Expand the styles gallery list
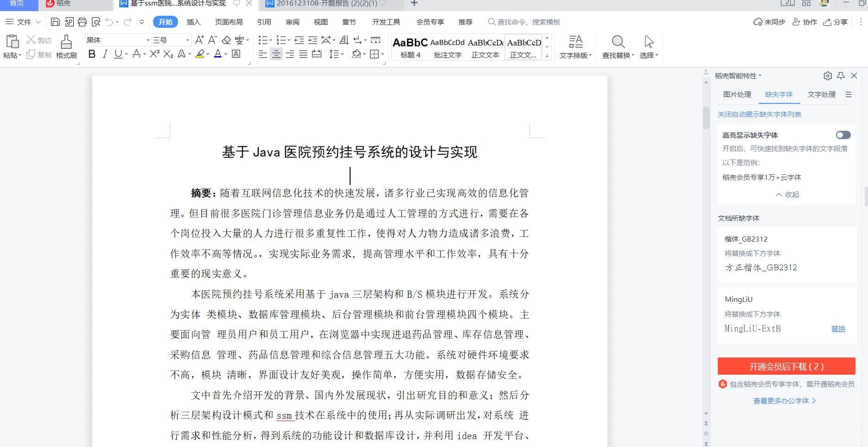Screen dimensions: 868x447 (547, 56)
